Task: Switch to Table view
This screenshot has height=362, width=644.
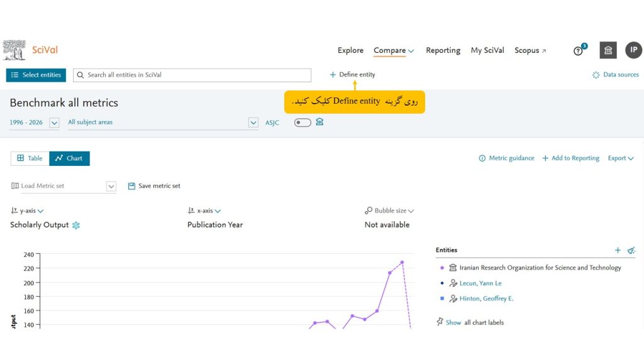Action: [30, 158]
